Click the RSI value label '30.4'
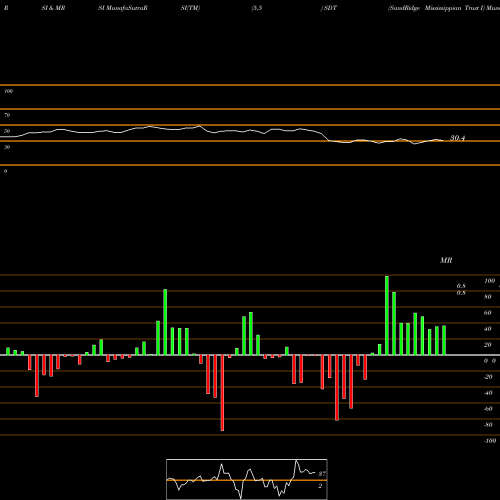Image resolution: width=500 pixels, height=500 pixels. (x=457, y=138)
